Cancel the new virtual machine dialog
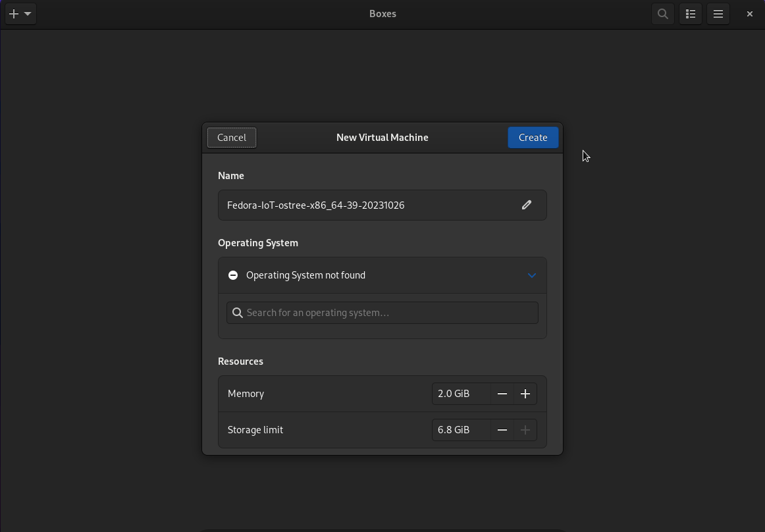The width and height of the screenshot is (765, 532). click(x=232, y=138)
